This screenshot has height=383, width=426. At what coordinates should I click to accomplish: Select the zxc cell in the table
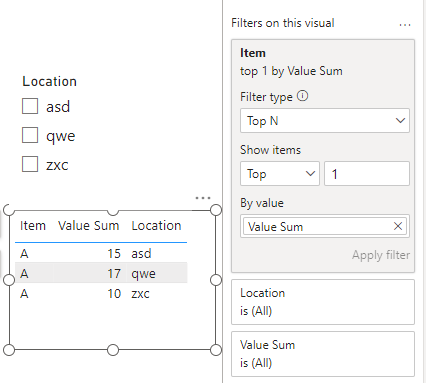(x=140, y=294)
